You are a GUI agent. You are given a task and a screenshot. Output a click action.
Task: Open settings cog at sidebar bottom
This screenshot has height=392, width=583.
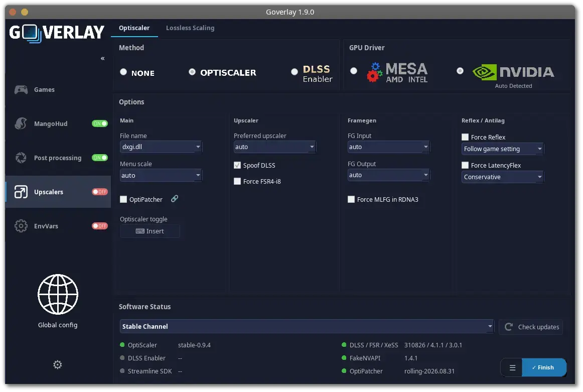pyautogui.click(x=58, y=364)
